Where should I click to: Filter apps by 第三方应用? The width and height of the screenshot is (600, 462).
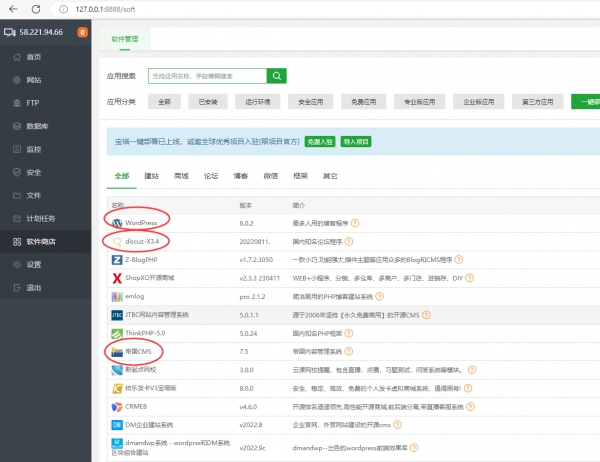pos(538,102)
